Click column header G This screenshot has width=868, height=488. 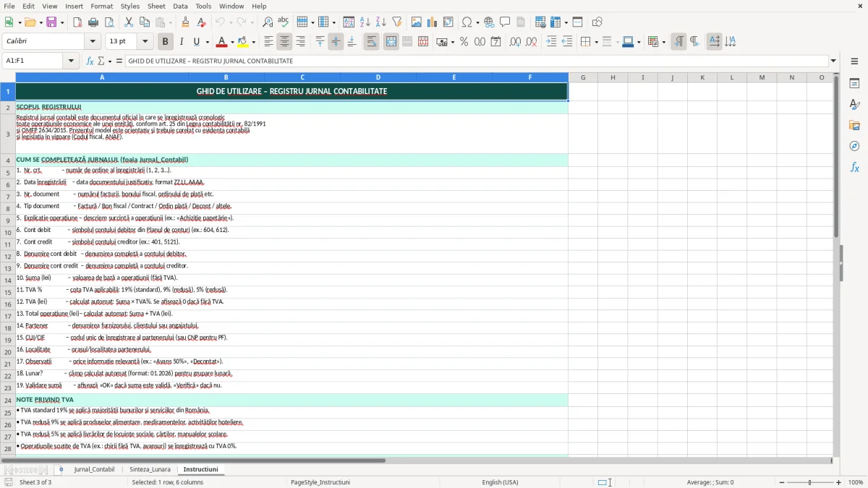[x=582, y=77]
